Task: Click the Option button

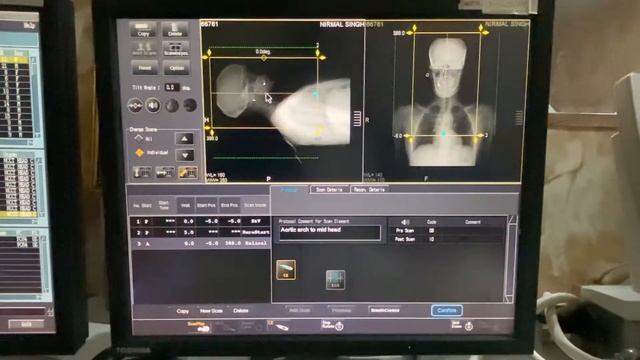Action: tap(176, 68)
